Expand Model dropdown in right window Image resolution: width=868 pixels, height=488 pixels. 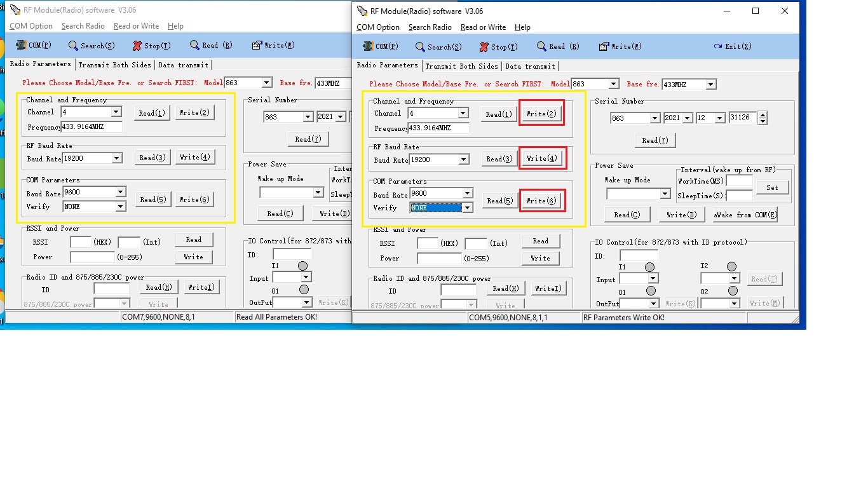pos(613,84)
